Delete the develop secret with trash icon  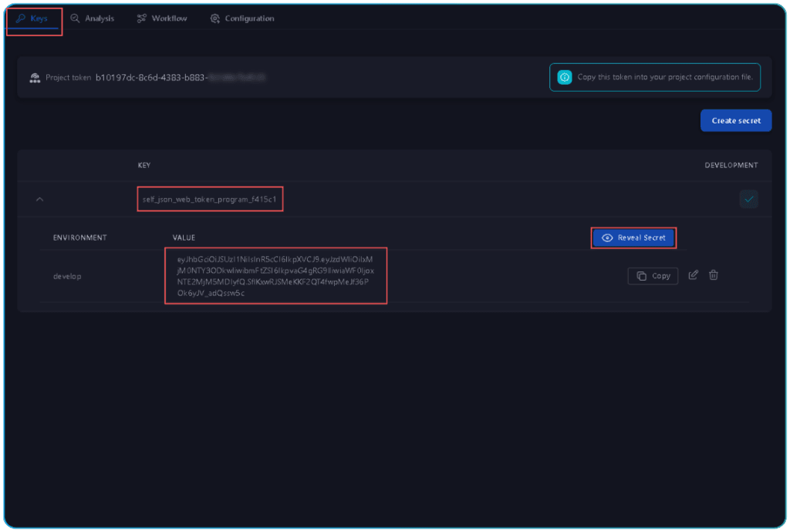pos(714,275)
